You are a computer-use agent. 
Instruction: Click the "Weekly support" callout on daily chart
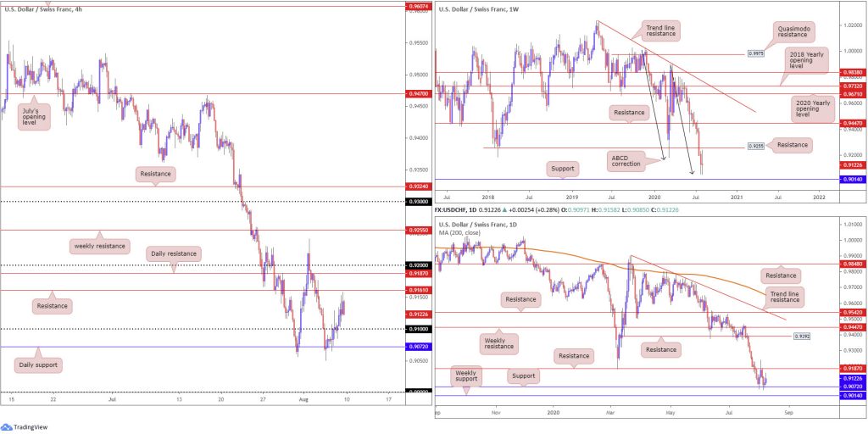coord(465,376)
